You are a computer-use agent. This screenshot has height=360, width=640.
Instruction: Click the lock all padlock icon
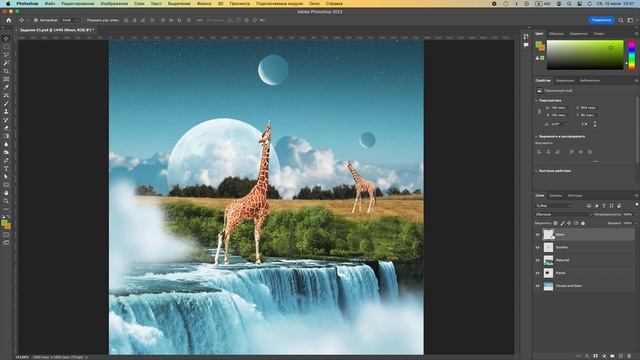[x=583, y=223]
